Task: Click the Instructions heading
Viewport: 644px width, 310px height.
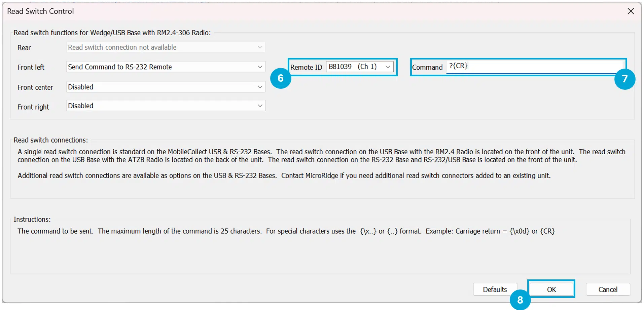Action: pyautogui.click(x=32, y=219)
